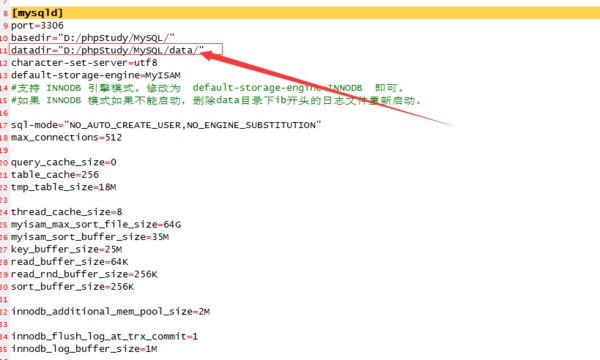Click the sort_buffer_size=256K line
Image resolution: width=600 pixels, height=360 pixels.
coord(72,287)
